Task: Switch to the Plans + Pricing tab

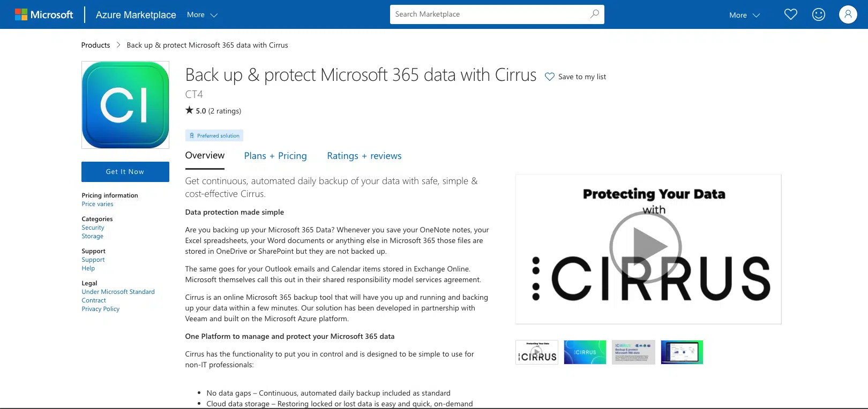Action: pyautogui.click(x=275, y=156)
